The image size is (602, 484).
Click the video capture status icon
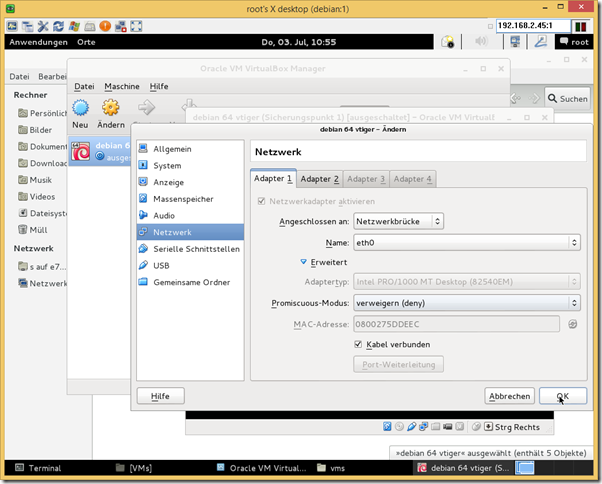tap(447, 426)
